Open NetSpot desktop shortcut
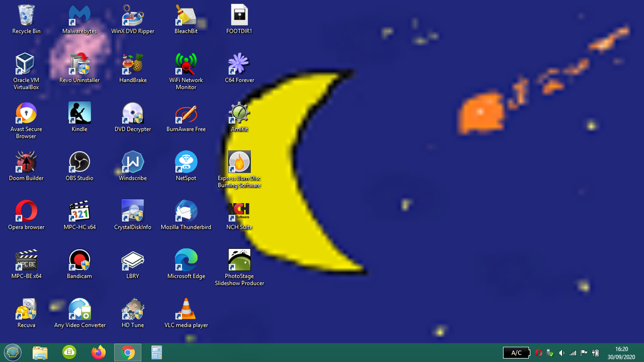Image resolution: width=644 pixels, height=362 pixels. click(x=186, y=162)
